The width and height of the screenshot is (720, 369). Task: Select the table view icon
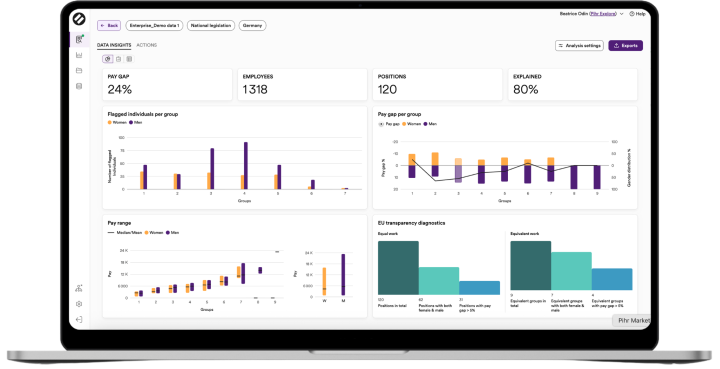(x=129, y=59)
